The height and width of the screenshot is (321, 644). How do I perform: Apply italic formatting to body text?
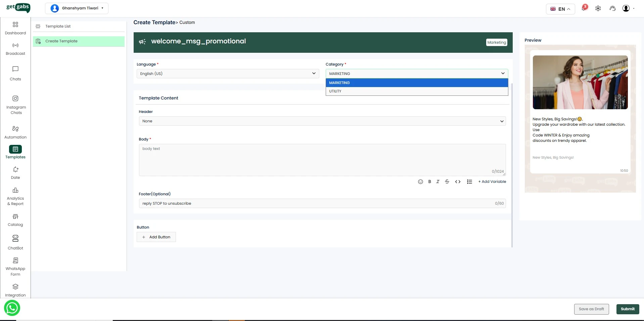[x=438, y=182]
